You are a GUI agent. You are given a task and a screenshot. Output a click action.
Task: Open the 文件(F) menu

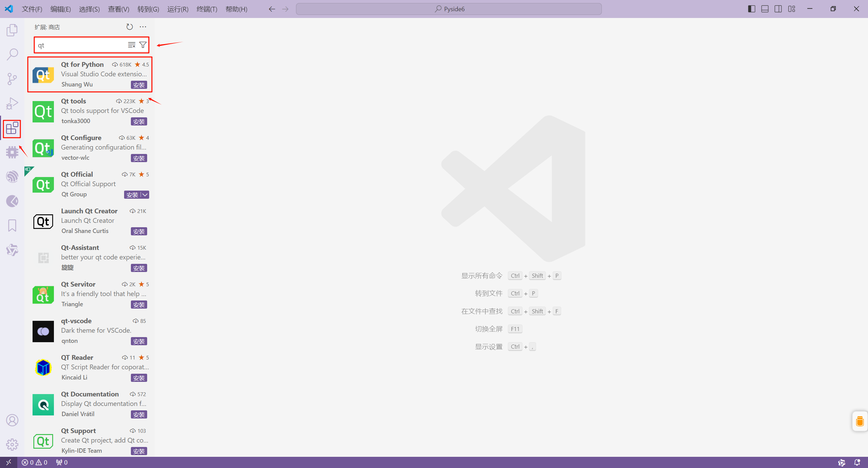point(32,9)
